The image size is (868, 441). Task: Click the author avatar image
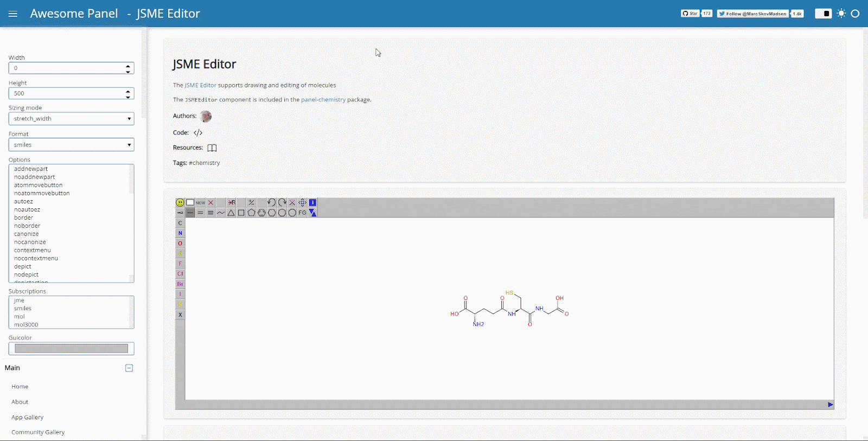206,116
